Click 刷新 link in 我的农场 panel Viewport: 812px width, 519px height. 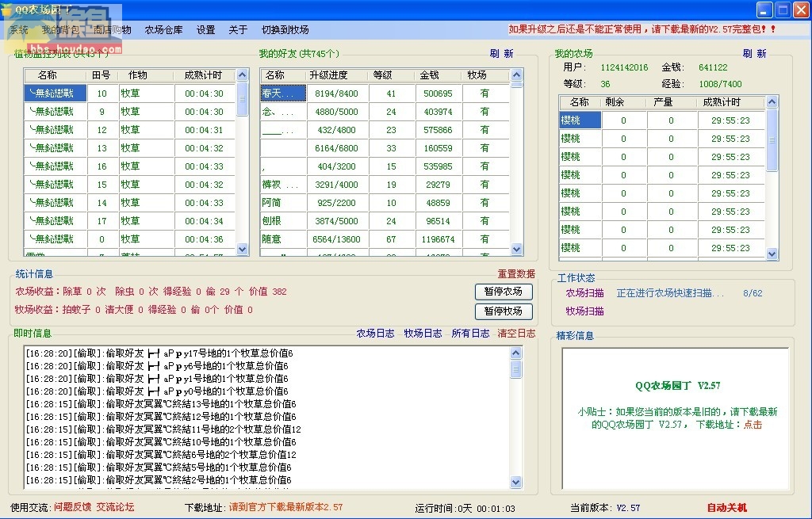[x=754, y=53]
